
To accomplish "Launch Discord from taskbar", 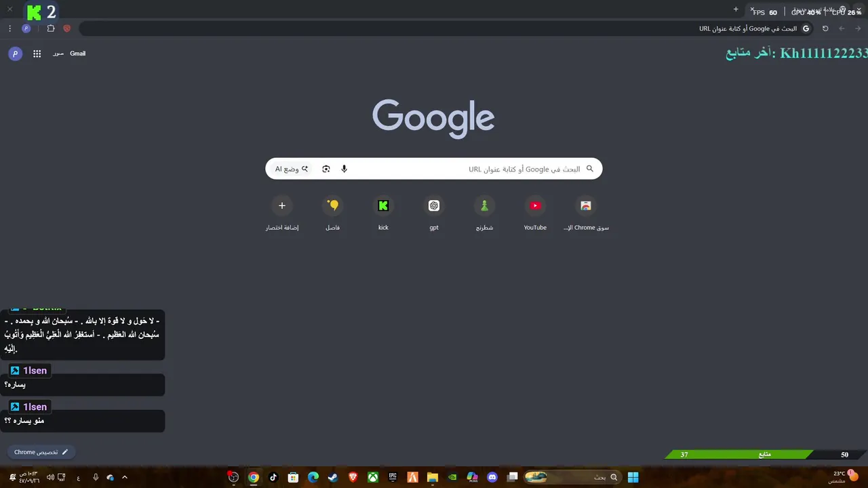I will (492, 477).
